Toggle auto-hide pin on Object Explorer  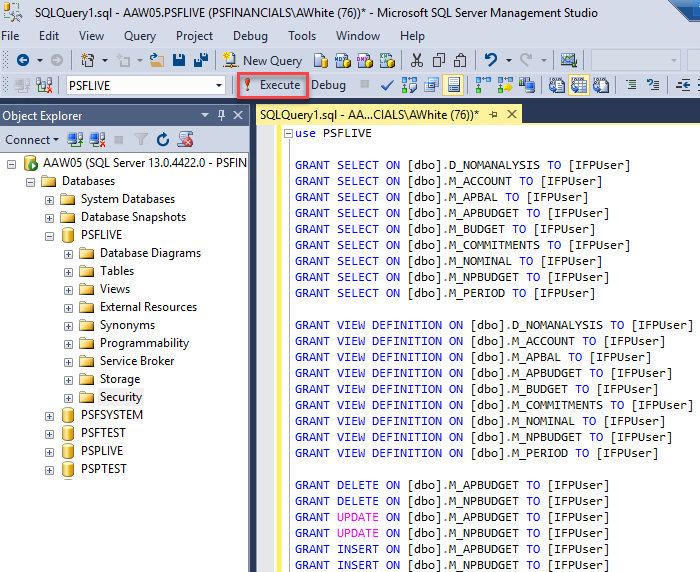pyautogui.click(x=223, y=115)
